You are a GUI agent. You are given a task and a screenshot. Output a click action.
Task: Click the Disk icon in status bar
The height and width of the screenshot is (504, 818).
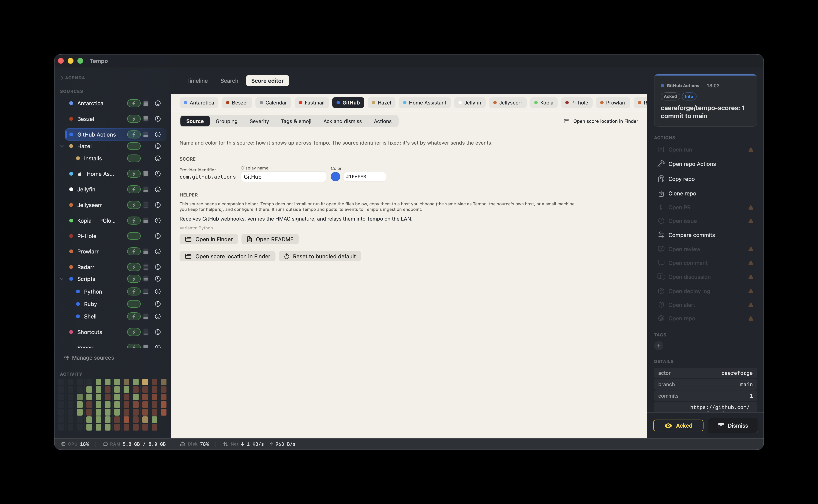[183, 444]
